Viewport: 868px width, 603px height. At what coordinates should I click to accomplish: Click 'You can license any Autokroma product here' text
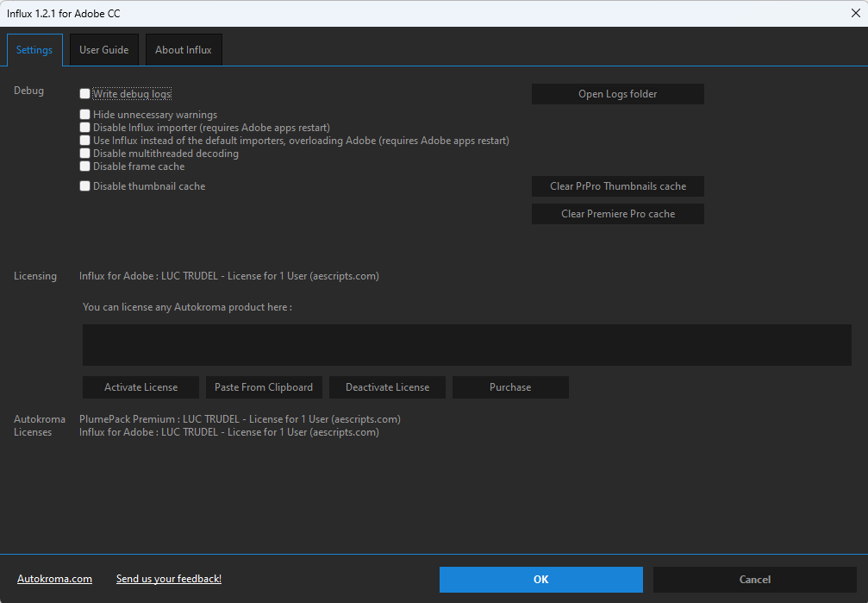click(187, 307)
